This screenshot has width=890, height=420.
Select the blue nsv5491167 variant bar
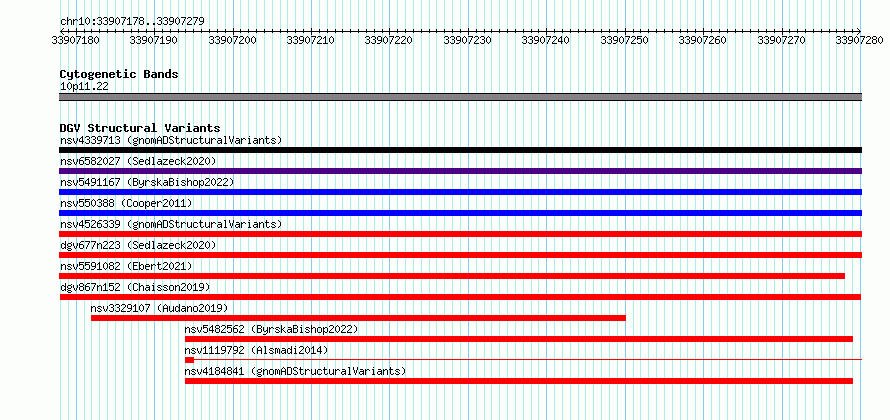(460, 192)
